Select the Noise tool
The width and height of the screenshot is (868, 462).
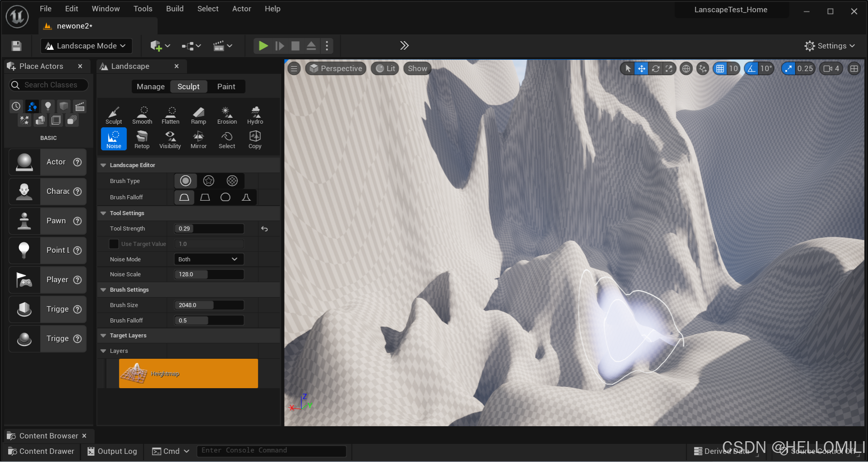[114, 139]
